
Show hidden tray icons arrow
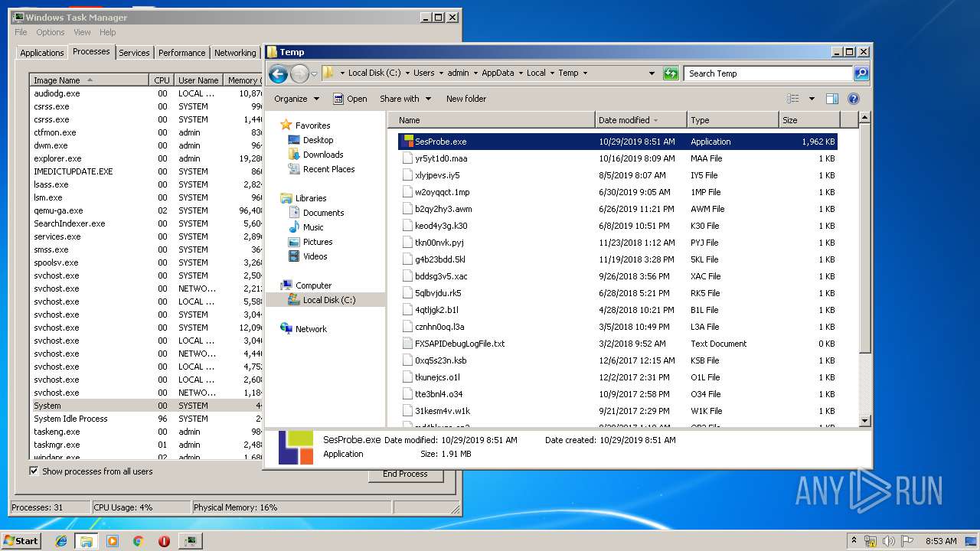click(x=854, y=541)
